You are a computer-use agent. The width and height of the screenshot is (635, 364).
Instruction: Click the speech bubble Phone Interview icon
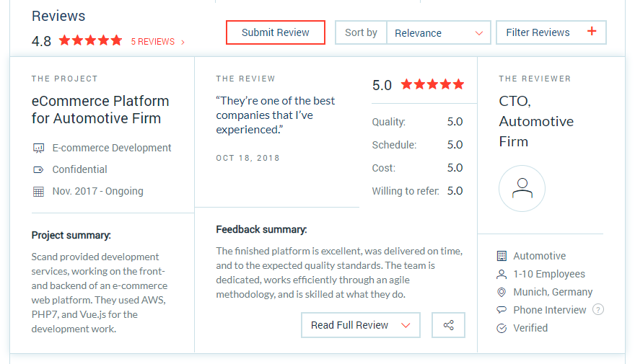click(502, 310)
